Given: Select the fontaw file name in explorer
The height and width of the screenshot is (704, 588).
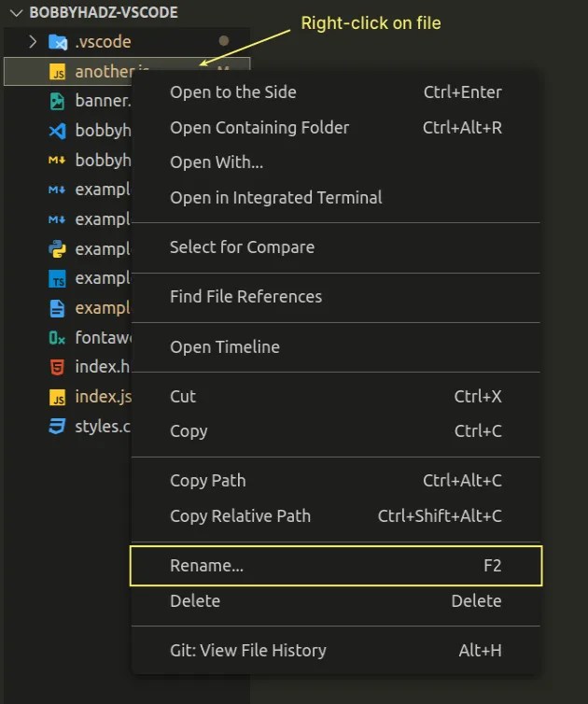Looking at the screenshot, I should 103,337.
